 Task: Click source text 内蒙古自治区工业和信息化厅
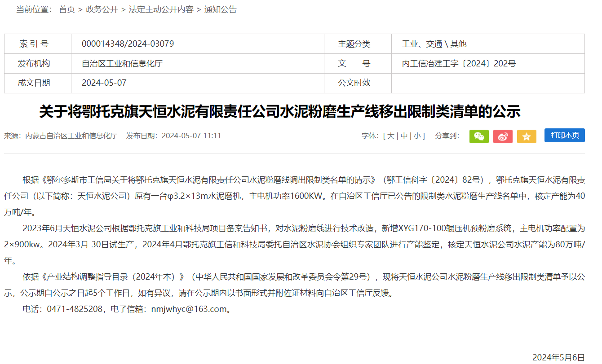71,136
